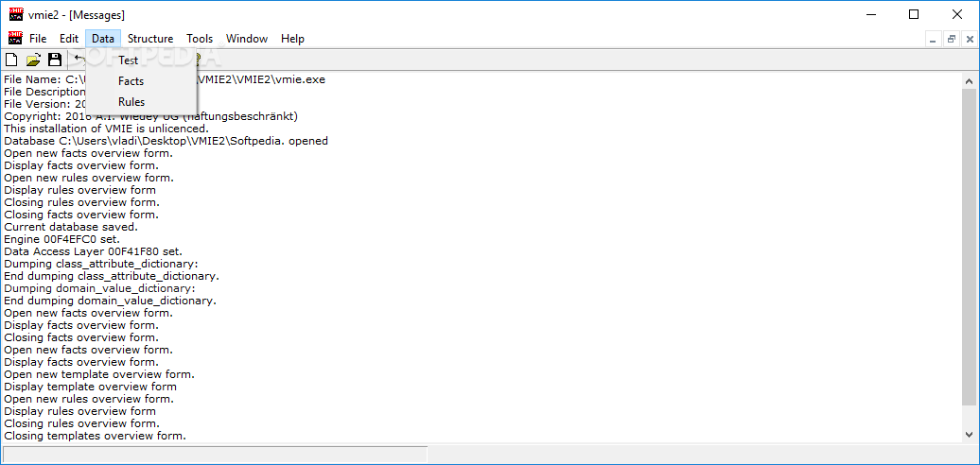The width and height of the screenshot is (980, 465).
Task: Open the Help menu
Action: click(x=292, y=39)
